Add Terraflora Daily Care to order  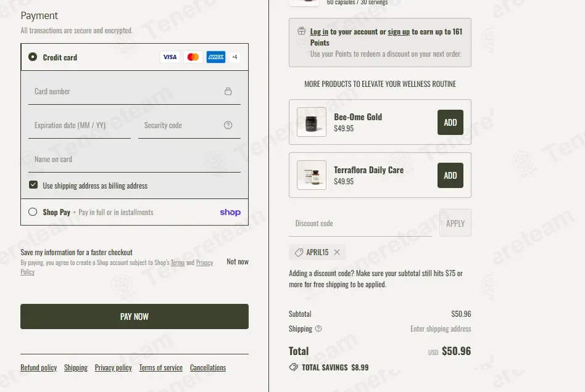click(x=450, y=175)
